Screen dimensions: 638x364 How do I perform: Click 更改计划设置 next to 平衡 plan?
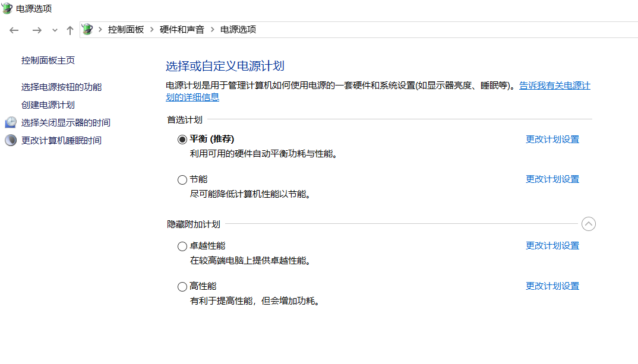coord(552,138)
